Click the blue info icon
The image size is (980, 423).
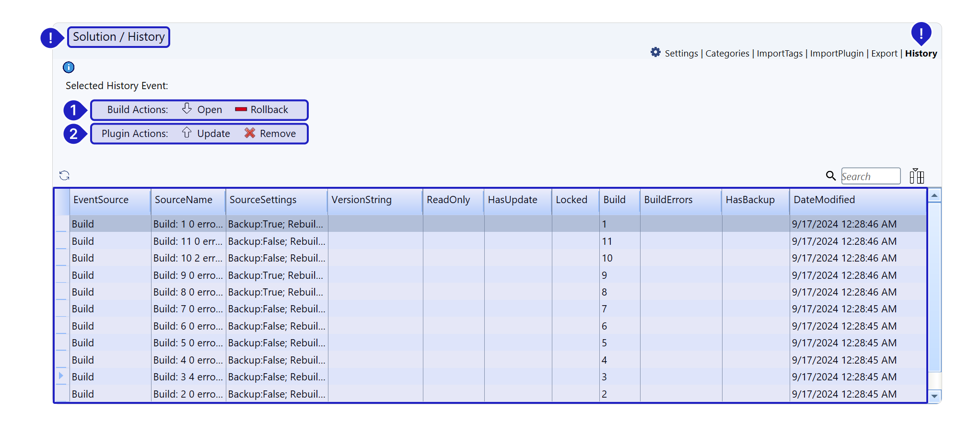(x=69, y=67)
